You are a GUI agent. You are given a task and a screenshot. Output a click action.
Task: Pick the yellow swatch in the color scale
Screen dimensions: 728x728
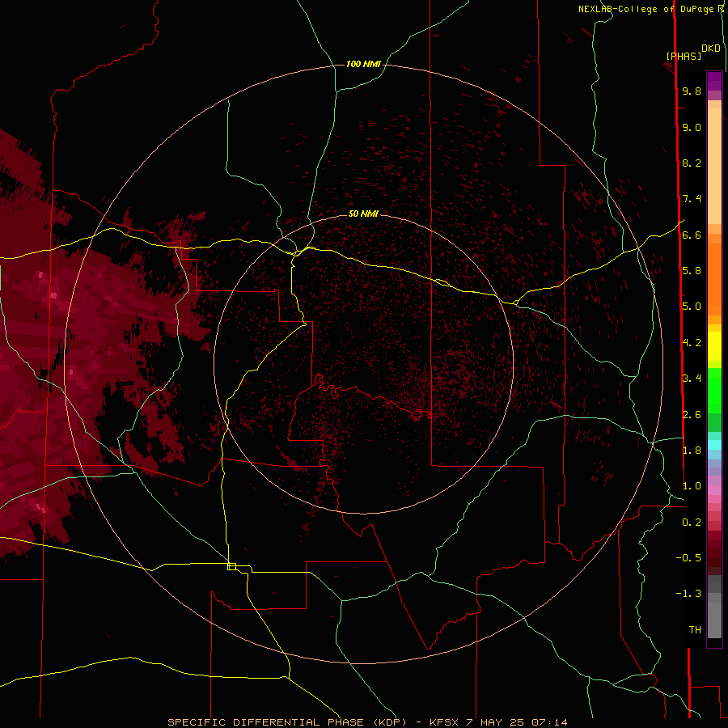click(714, 346)
